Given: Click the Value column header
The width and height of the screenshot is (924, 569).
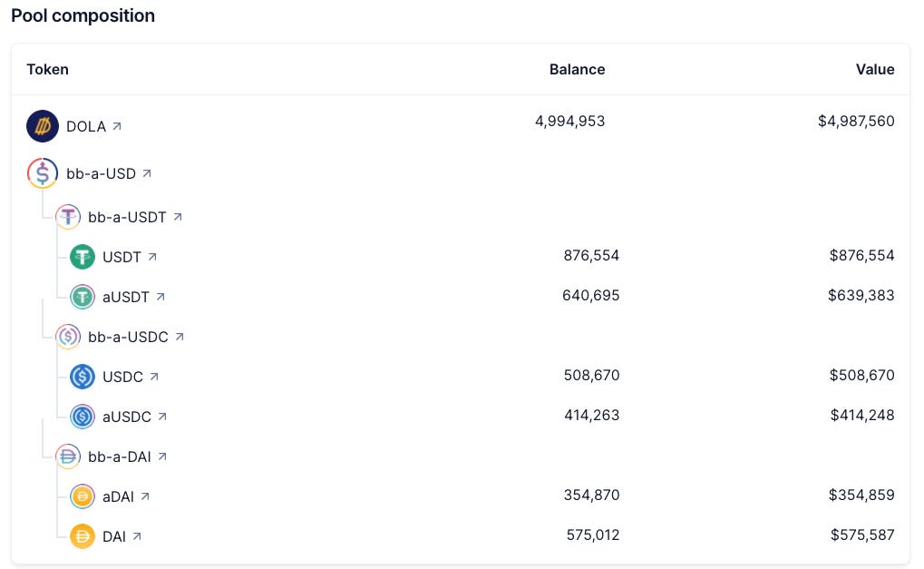Looking at the screenshot, I should (x=875, y=69).
